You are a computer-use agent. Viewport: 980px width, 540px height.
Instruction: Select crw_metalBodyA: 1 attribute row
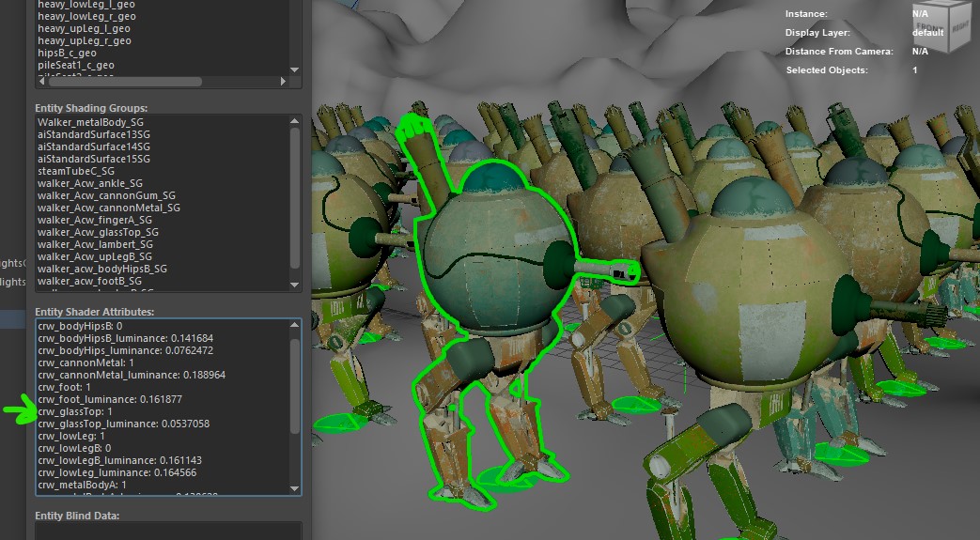82,485
